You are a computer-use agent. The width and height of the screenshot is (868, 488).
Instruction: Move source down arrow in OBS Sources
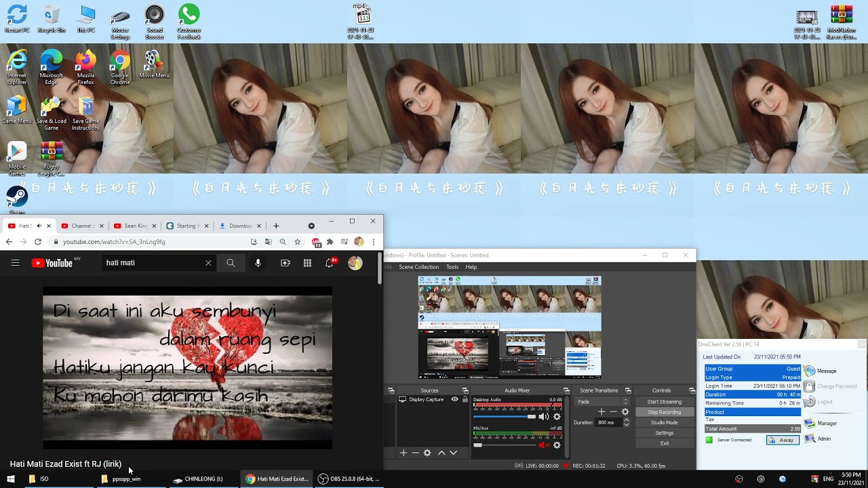coord(453,453)
